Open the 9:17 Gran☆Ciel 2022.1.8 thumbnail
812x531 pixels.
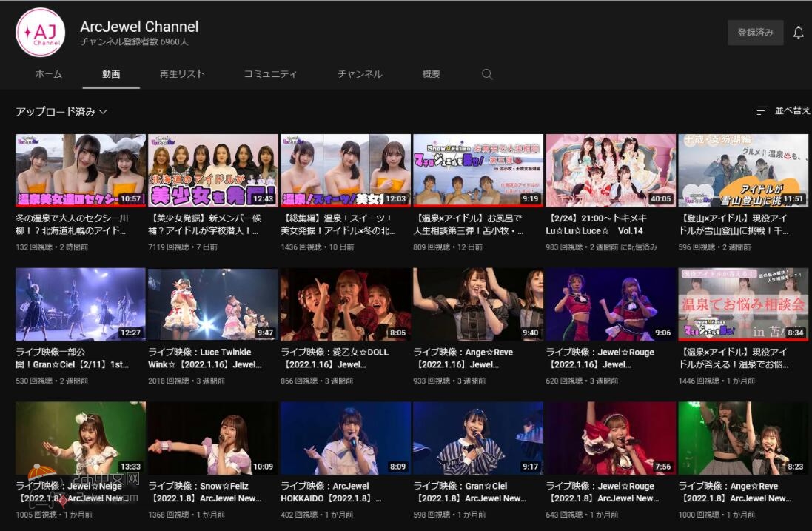[x=478, y=438]
